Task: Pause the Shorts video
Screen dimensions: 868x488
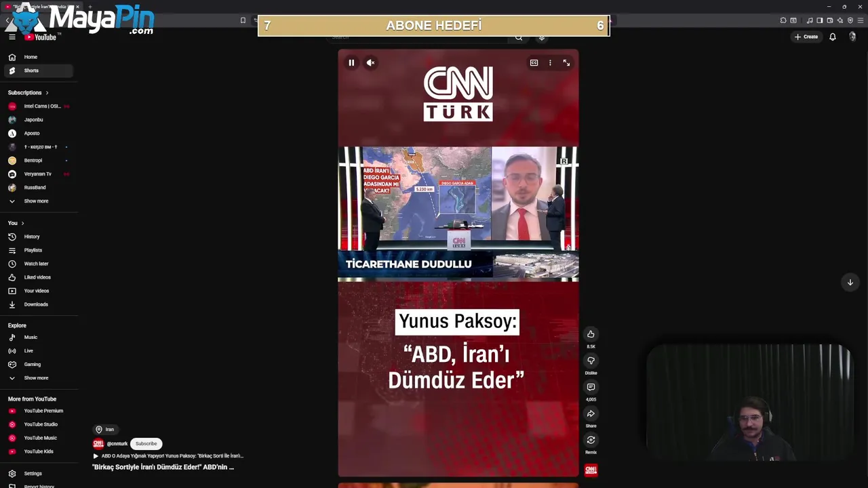Action: 351,62
